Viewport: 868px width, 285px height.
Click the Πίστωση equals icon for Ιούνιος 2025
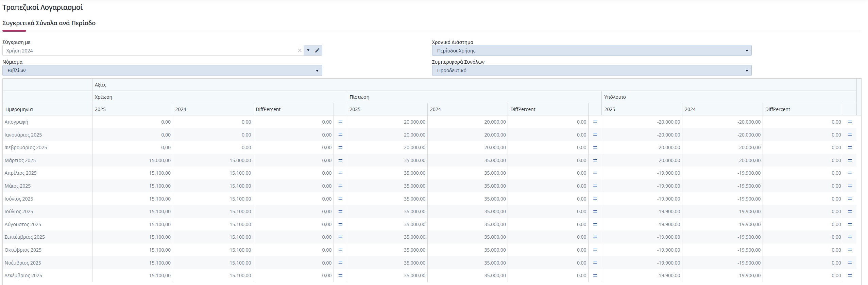tap(595, 199)
